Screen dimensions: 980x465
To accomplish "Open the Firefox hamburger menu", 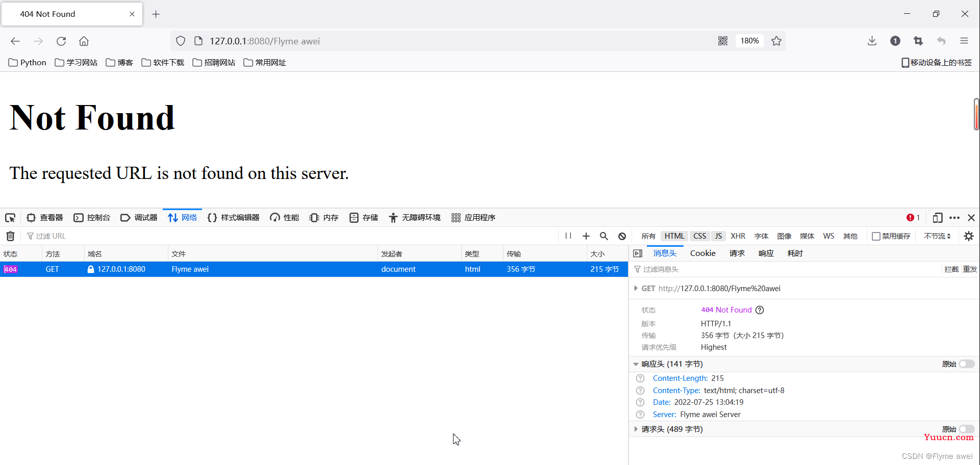I will click(x=964, y=41).
